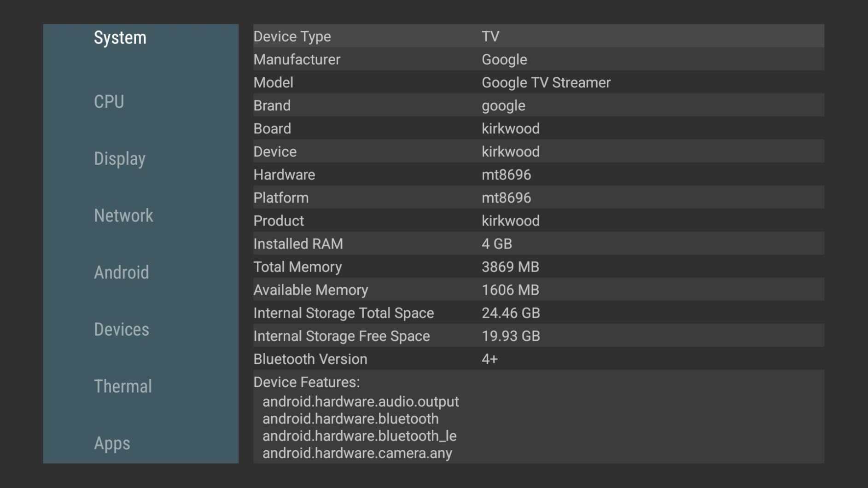Click the Device Type row showing TV
The image size is (868, 488).
(x=507, y=36)
